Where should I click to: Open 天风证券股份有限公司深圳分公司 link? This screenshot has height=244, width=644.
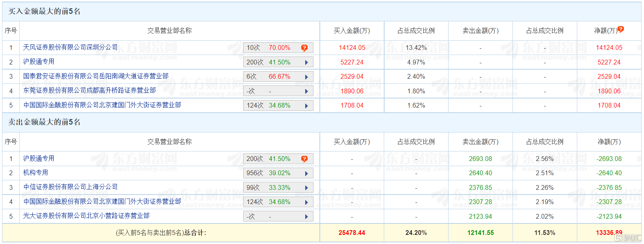70,47
